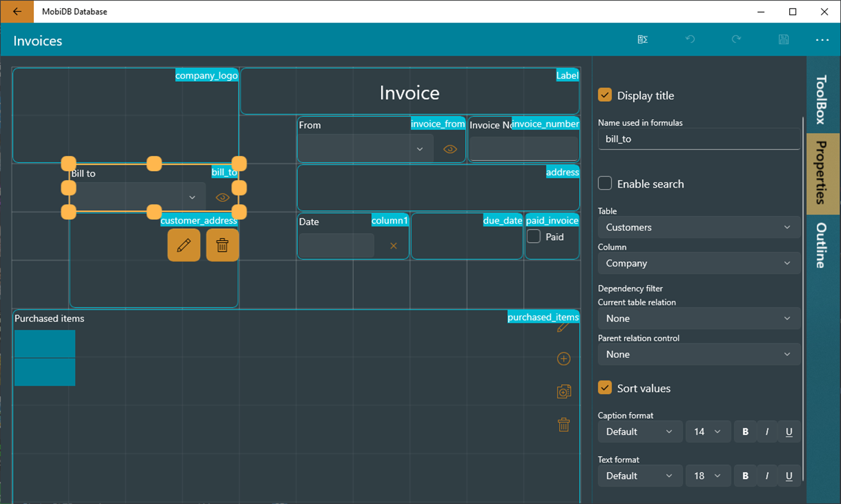Switch to the Outline tab

point(822,245)
